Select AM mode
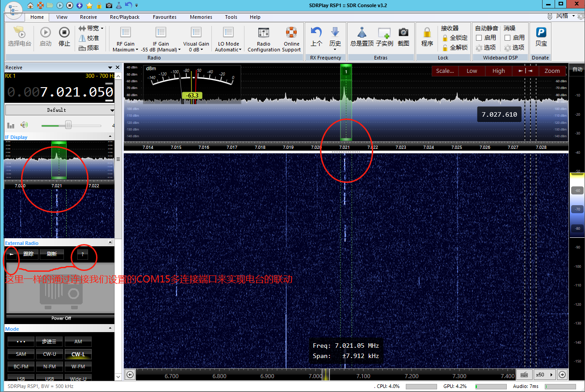This screenshot has height=392, width=585. [x=78, y=341]
